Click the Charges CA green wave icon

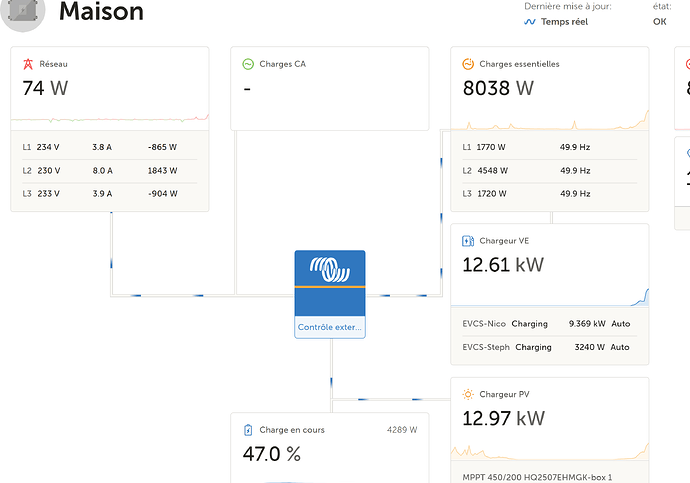248,64
